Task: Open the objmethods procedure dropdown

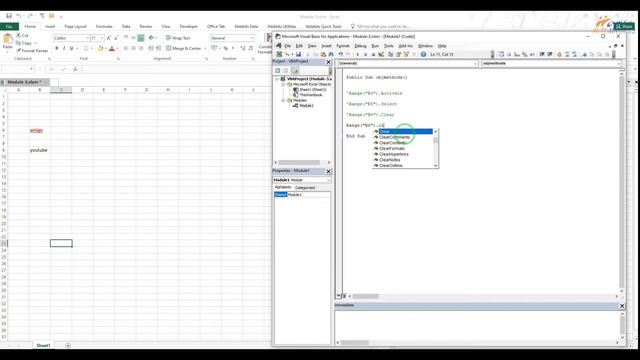Action: pos(619,64)
